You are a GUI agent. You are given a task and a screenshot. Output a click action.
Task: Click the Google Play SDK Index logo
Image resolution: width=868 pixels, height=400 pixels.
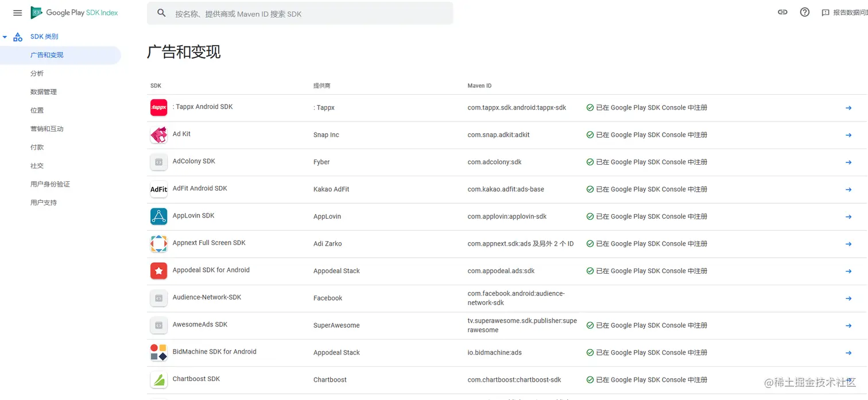[x=75, y=13]
